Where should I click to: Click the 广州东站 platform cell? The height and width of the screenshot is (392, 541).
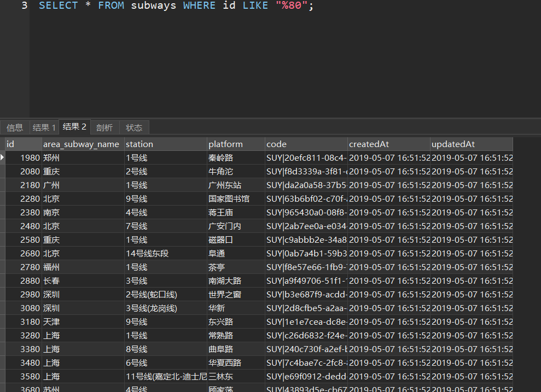pyautogui.click(x=236, y=185)
